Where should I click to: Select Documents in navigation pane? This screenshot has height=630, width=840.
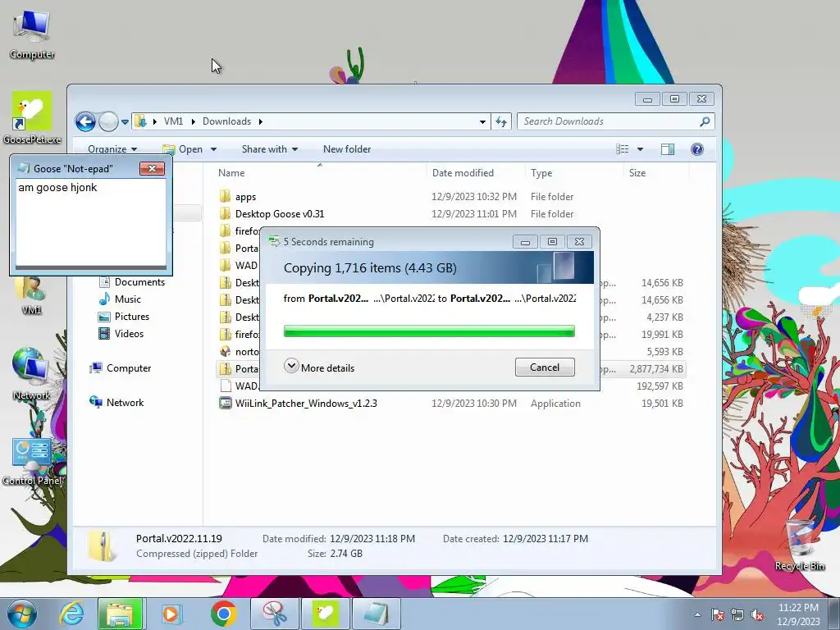tap(132, 282)
